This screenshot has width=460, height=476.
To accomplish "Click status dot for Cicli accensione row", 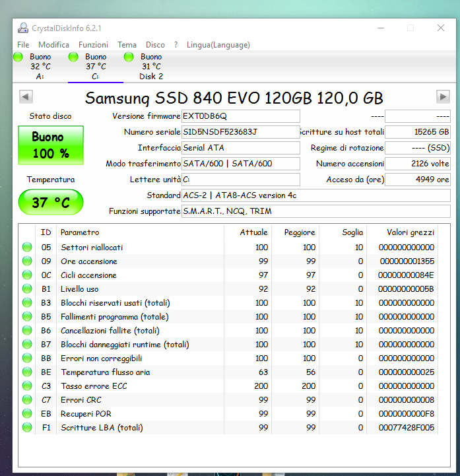I will [x=27, y=275].
